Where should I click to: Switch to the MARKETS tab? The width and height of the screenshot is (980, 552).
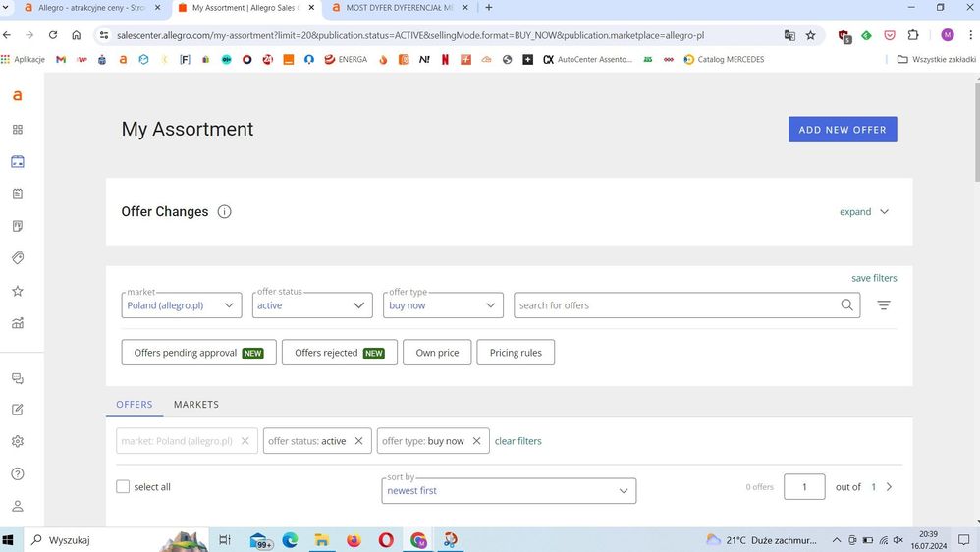point(196,405)
